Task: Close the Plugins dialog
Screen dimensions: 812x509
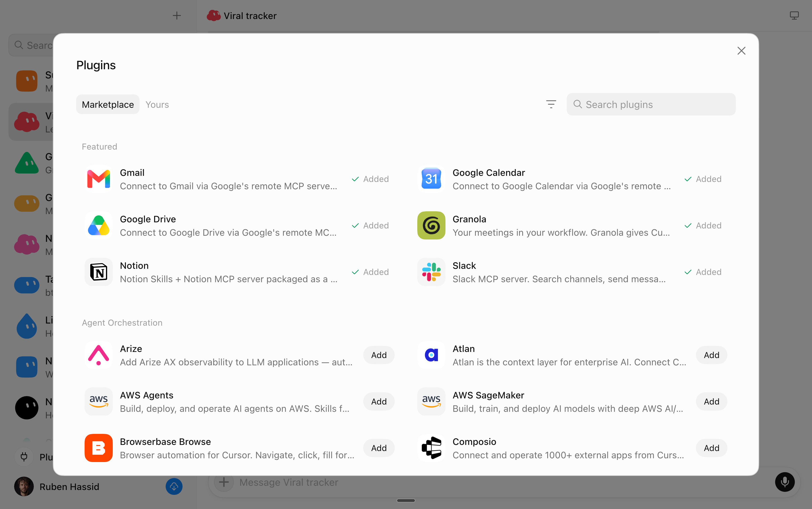Action: point(741,51)
